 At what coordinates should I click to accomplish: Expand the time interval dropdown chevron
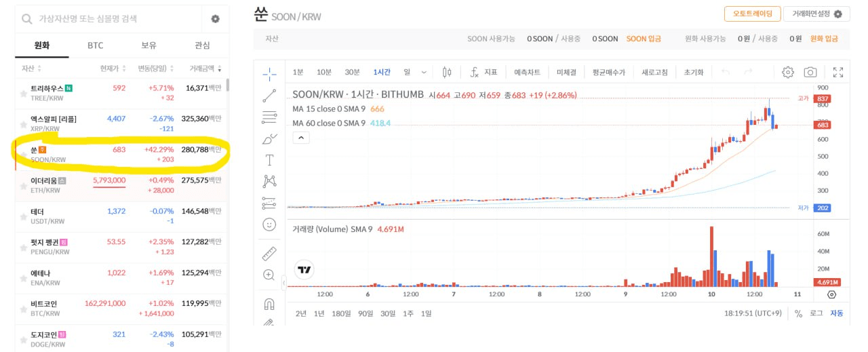coord(425,72)
